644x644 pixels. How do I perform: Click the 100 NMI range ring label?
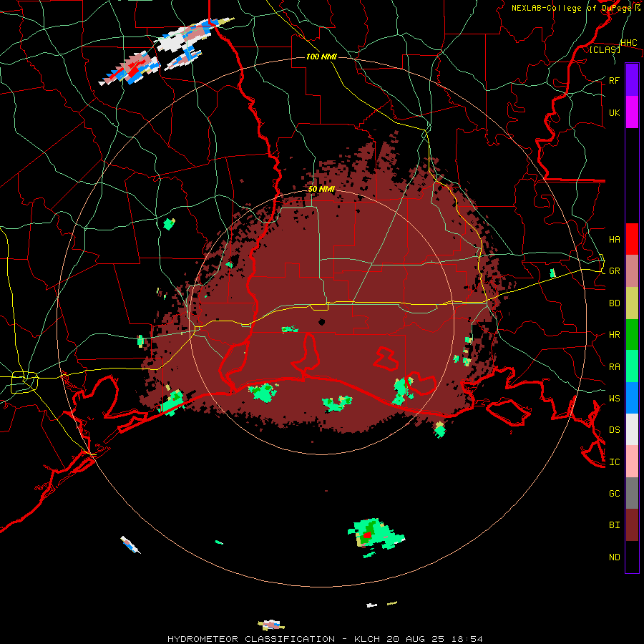(321, 57)
